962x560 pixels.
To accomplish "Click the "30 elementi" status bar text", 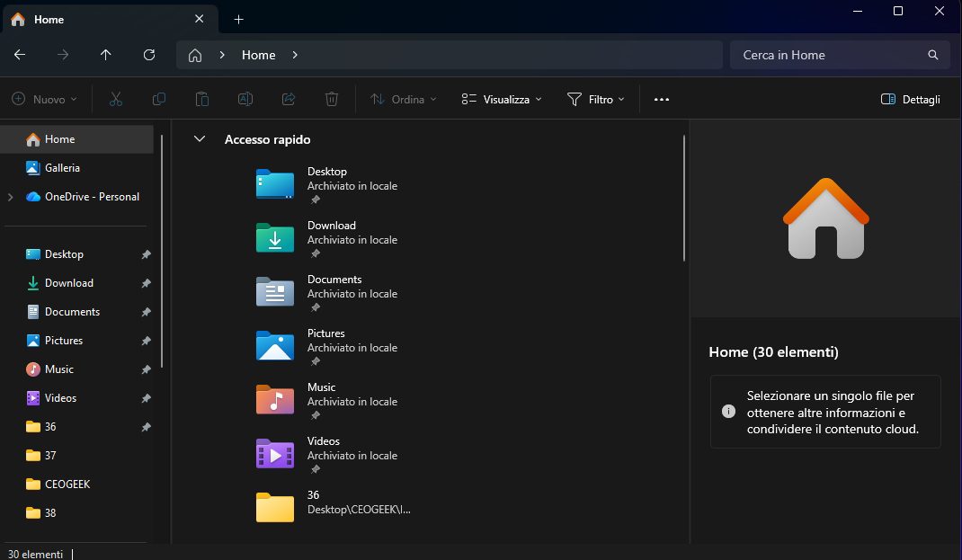I will coord(36,555).
